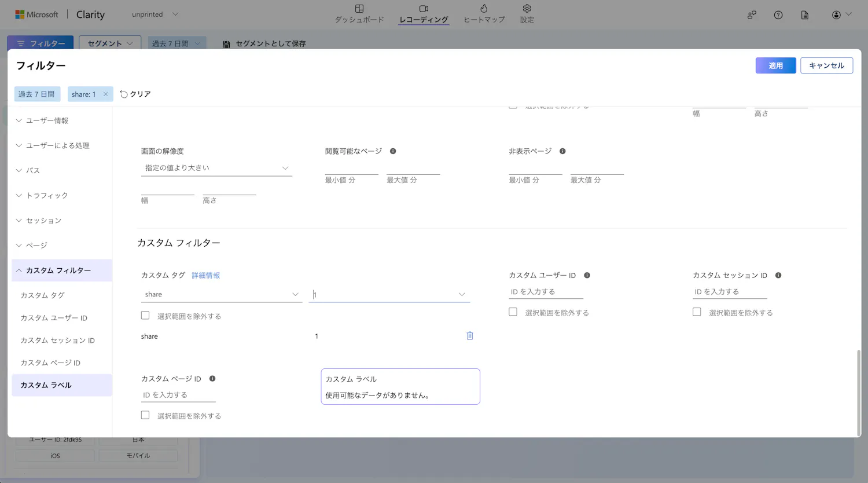Open the help question mark icon

coord(778,15)
